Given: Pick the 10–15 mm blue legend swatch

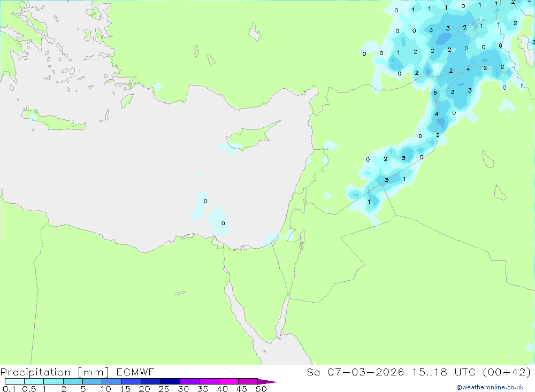Looking at the screenshot, I should click(112, 381).
